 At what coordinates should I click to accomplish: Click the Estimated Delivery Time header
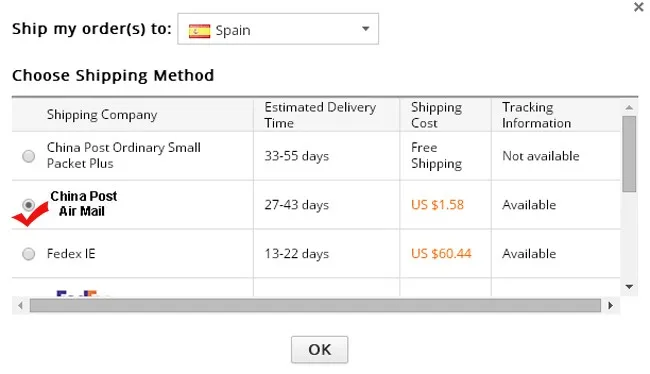coord(320,115)
